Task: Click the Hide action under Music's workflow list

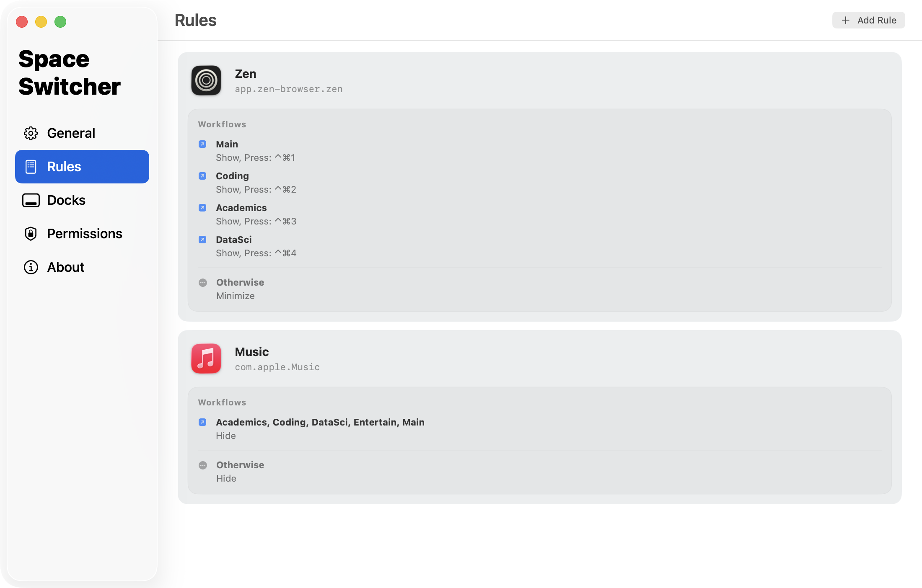Action: pos(226,436)
